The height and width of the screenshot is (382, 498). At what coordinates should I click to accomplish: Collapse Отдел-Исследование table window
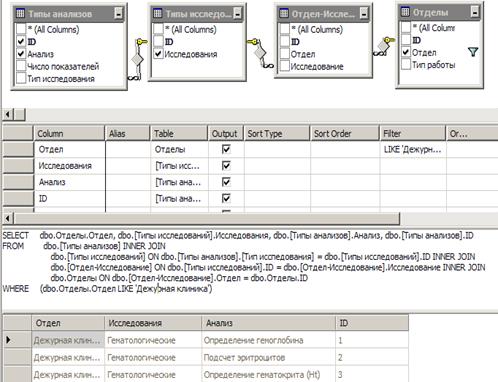[x=364, y=13]
